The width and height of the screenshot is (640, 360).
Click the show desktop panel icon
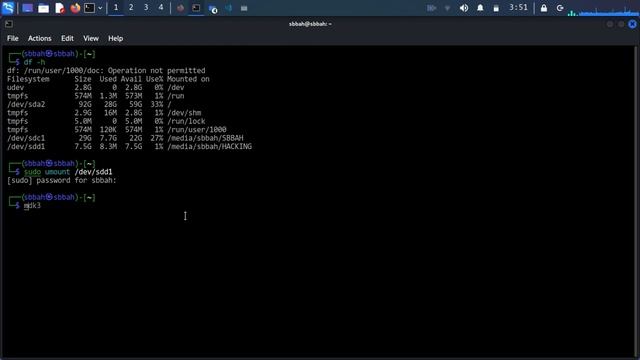click(27, 8)
